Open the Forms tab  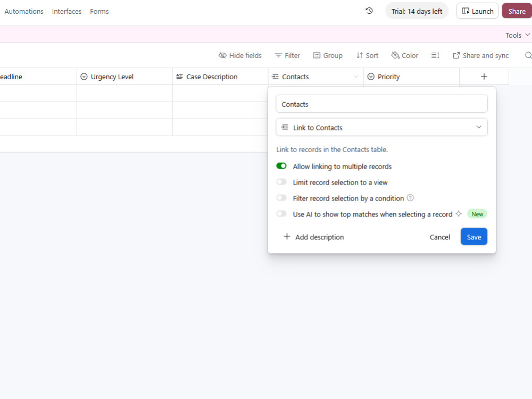point(99,11)
